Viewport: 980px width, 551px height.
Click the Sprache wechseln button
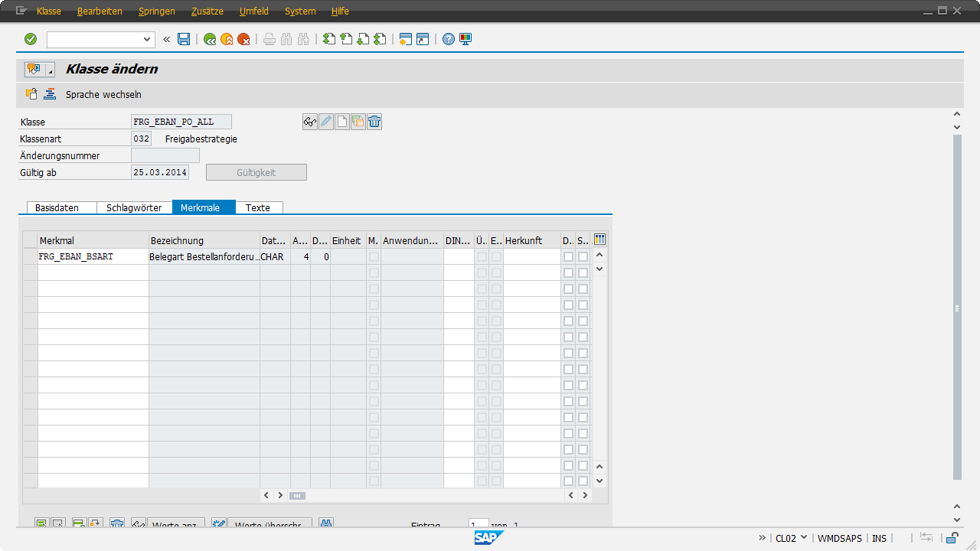click(103, 95)
